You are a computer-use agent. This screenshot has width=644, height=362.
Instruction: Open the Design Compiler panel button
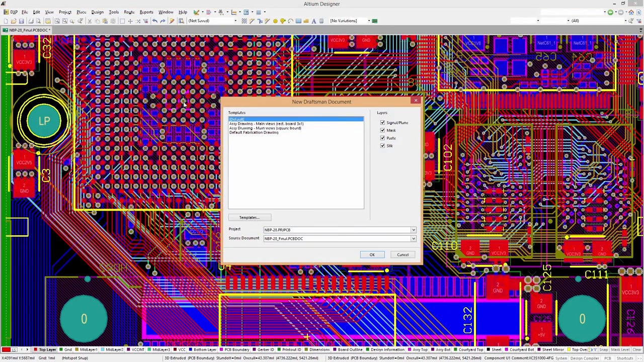tap(585, 358)
